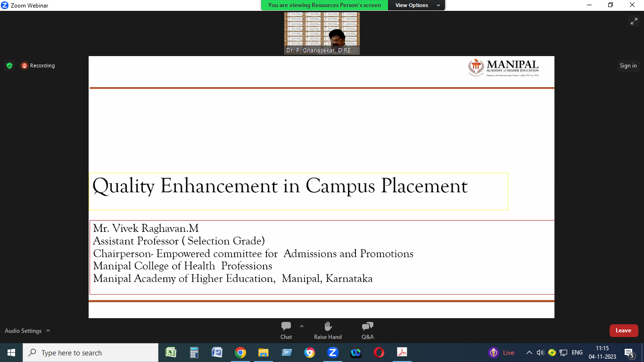Click the presenter name Mr. Vivek Raghavan.M
The width and height of the screenshot is (644, 362).
click(x=146, y=229)
